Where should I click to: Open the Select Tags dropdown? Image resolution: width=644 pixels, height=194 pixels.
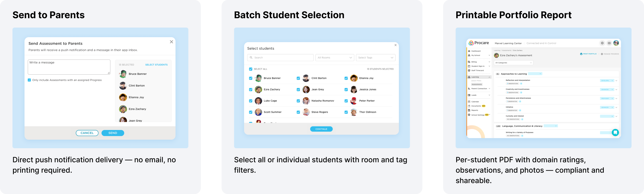click(376, 57)
